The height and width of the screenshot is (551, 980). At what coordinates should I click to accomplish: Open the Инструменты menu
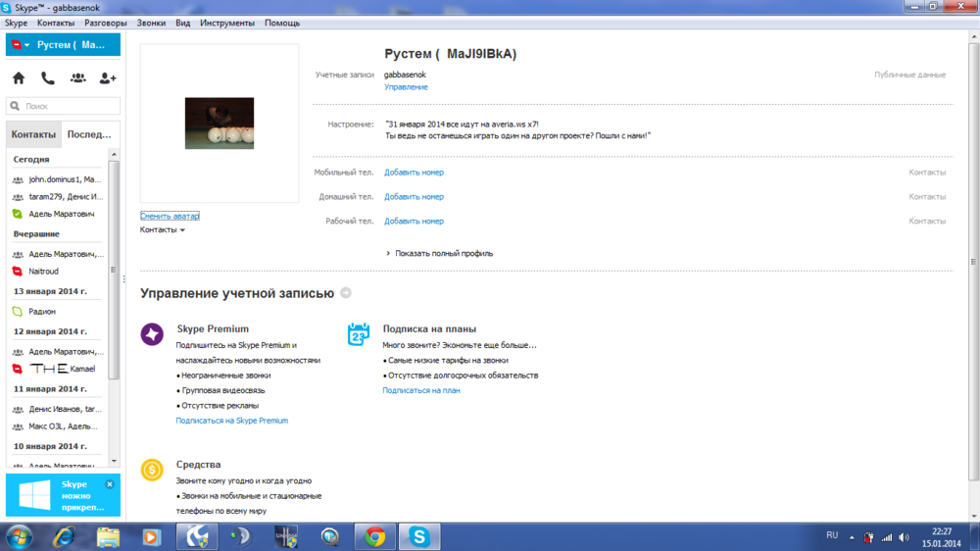[227, 24]
